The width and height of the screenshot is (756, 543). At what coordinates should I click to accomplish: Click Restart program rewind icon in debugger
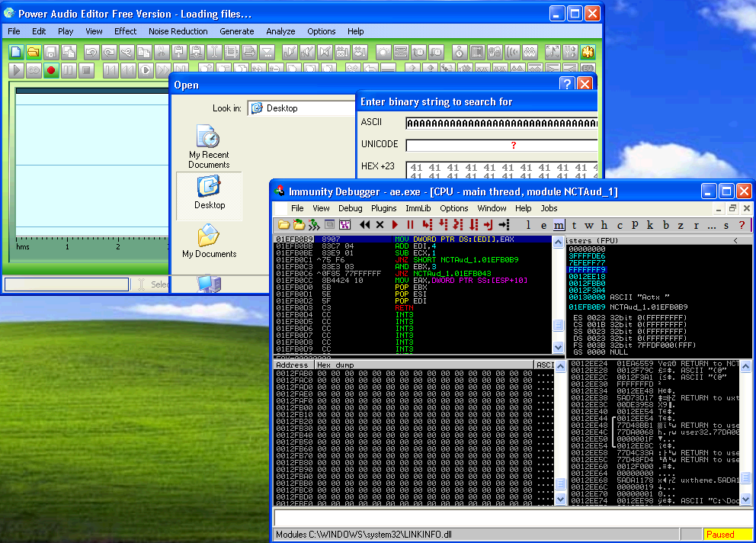[x=365, y=225]
